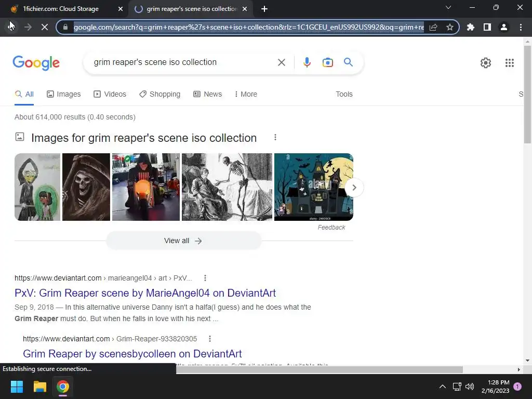This screenshot has height=399, width=532.
Task: Switch to the News tab
Action: [208, 94]
